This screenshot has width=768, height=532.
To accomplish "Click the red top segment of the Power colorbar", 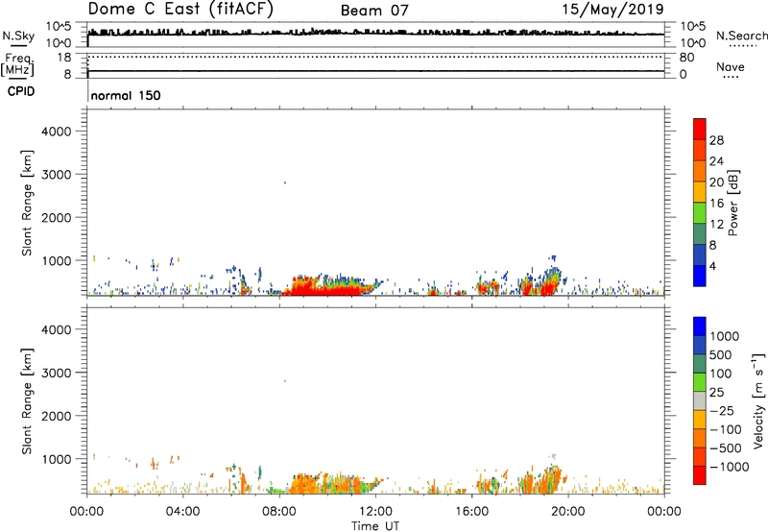I will coord(700,129).
